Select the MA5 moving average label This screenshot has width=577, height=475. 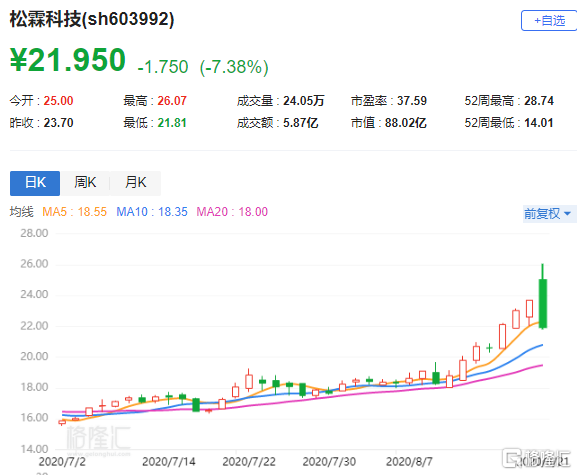[74, 212]
